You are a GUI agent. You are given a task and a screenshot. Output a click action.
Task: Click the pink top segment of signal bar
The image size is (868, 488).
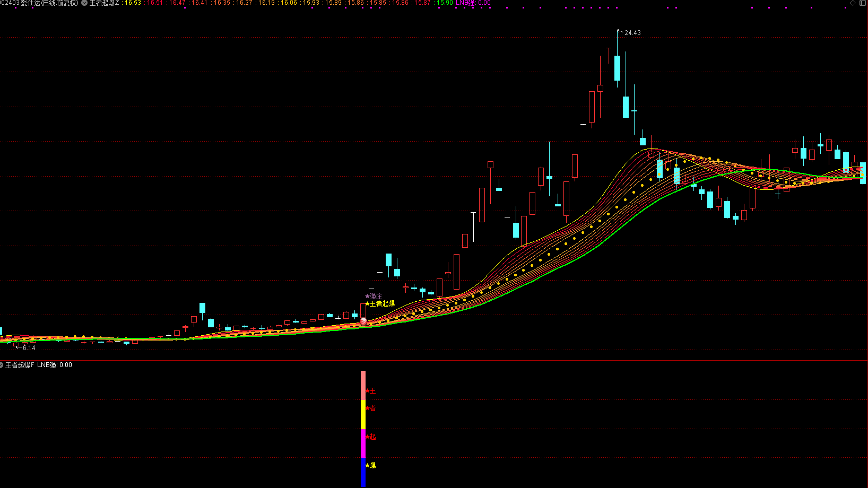coord(363,386)
